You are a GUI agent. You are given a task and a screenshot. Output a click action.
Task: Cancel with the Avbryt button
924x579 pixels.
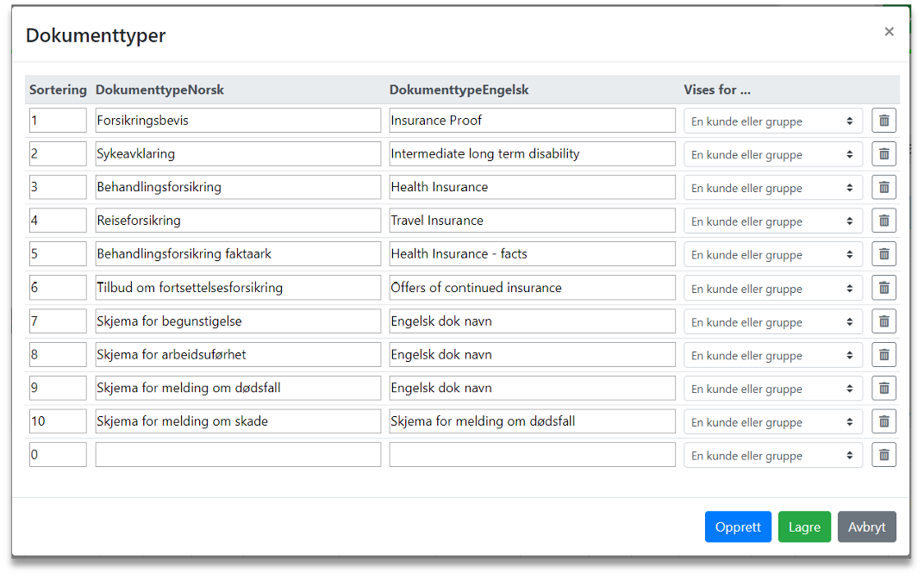tap(866, 527)
